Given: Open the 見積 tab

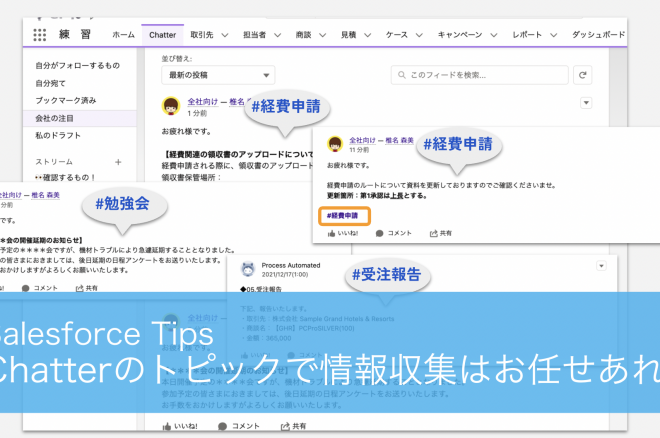Looking at the screenshot, I should click(349, 35).
